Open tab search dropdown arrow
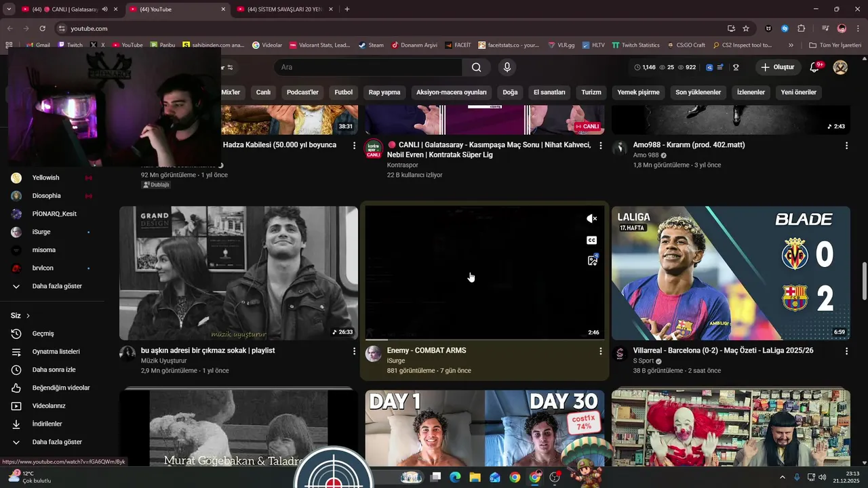Screen dimensions: 868x488 pyautogui.click(x=9, y=9)
